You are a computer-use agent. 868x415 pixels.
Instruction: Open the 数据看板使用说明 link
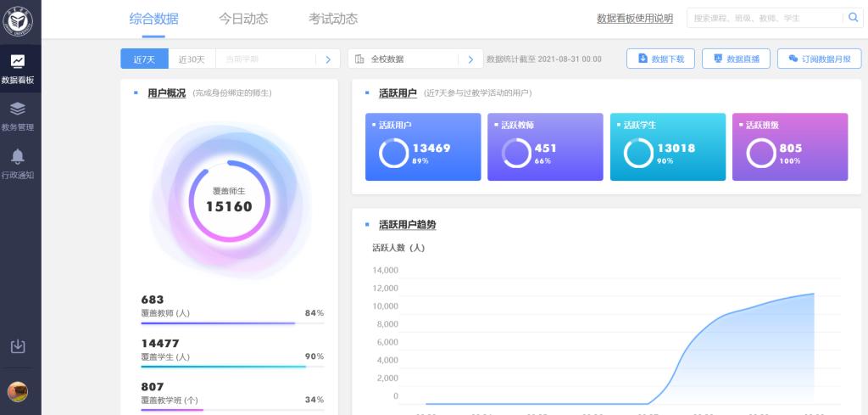(x=635, y=19)
